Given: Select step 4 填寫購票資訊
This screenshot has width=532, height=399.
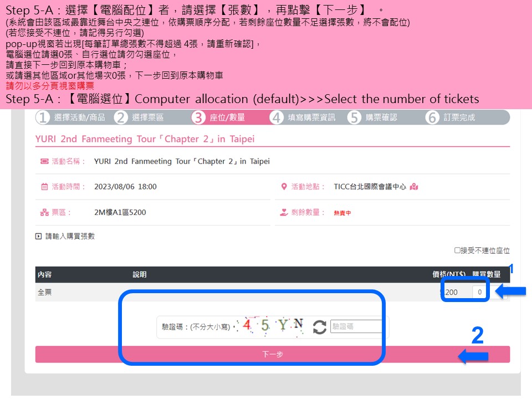Looking at the screenshot, I should (x=303, y=117).
